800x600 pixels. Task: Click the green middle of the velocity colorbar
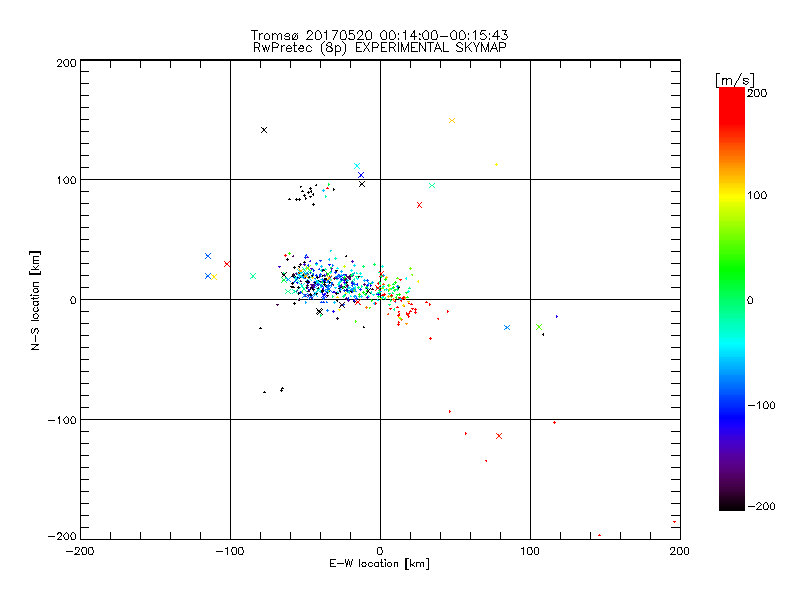[x=732, y=286]
